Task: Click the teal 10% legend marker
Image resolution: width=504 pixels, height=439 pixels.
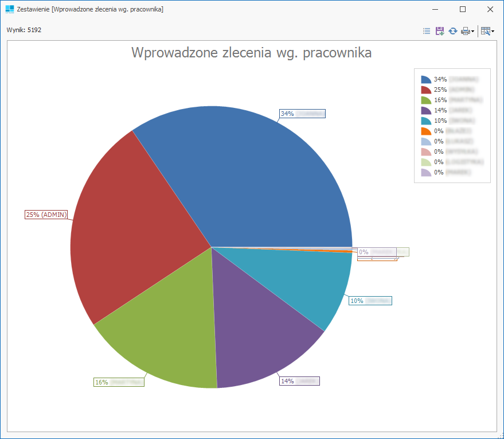Action: [x=426, y=121]
